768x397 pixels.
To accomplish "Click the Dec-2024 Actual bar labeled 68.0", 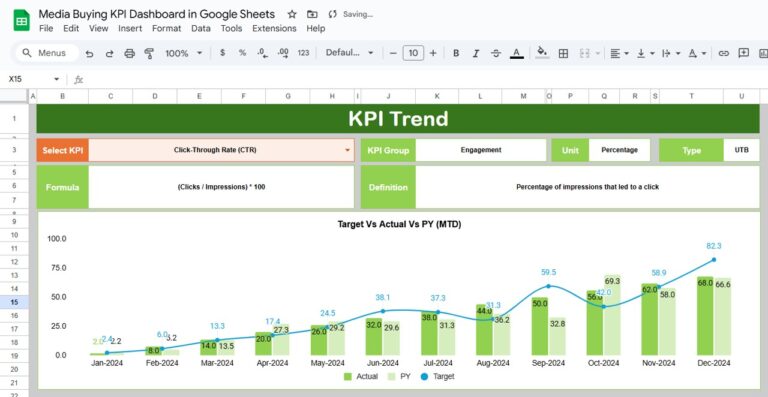I will 705,316.
